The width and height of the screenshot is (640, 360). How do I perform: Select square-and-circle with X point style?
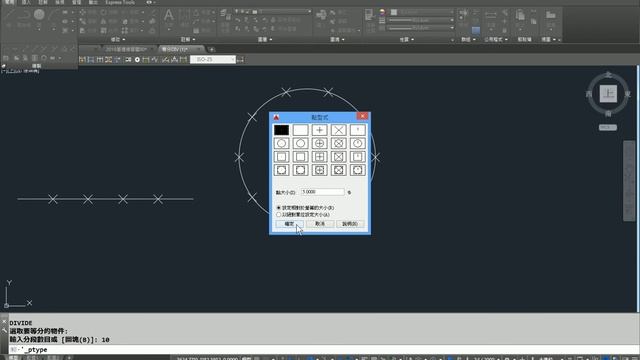click(x=338, y=170)
